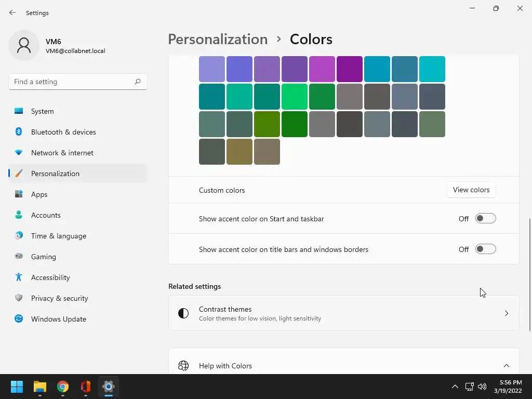Toggle accent color on title bars and borders
This screenshot has width=532, height=399.
tap(486, 249)
